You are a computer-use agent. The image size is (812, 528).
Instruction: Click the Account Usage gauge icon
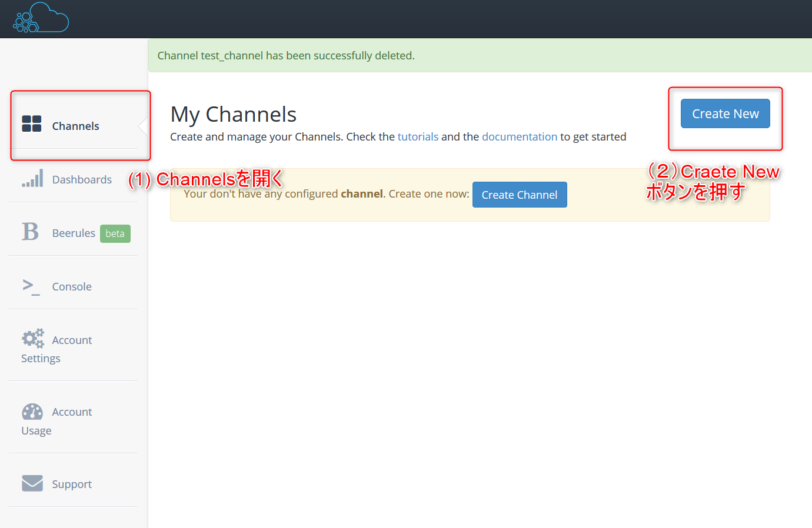(x=32, y=412)
